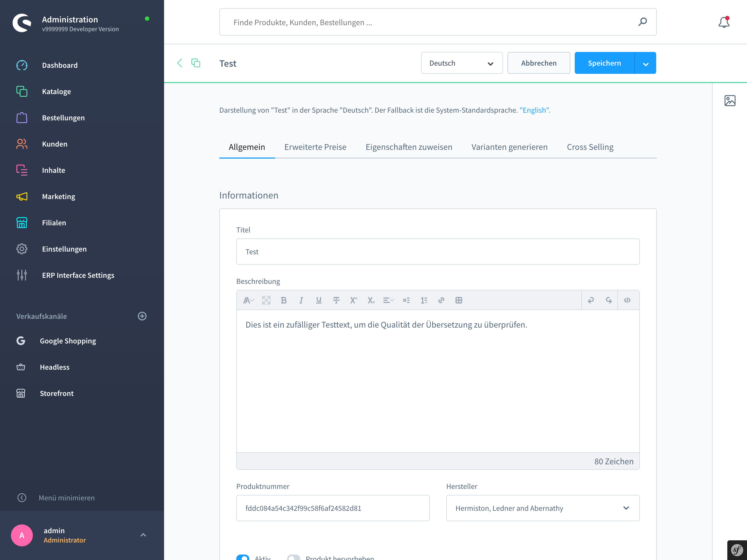The width and height of the screenshot is (747, 560).
Task: Follow the "English" fallback language link
Action: point(534,110)
